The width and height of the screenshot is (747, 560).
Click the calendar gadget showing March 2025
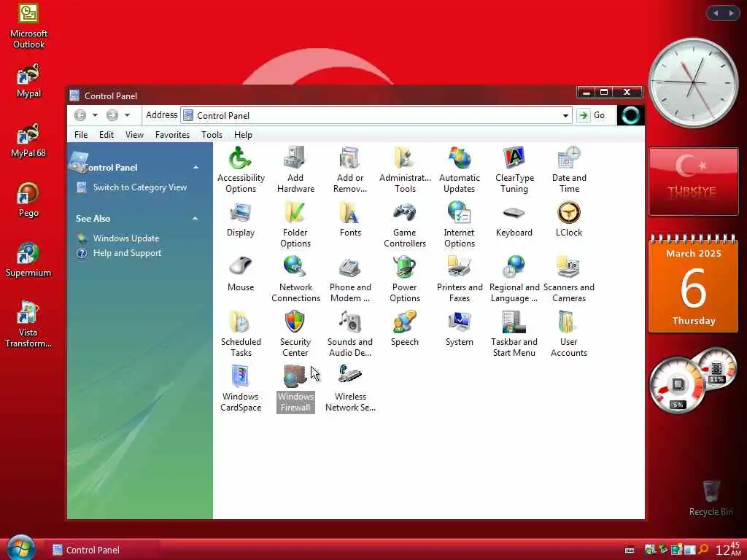pyautogui.click(x=693, y=284)
